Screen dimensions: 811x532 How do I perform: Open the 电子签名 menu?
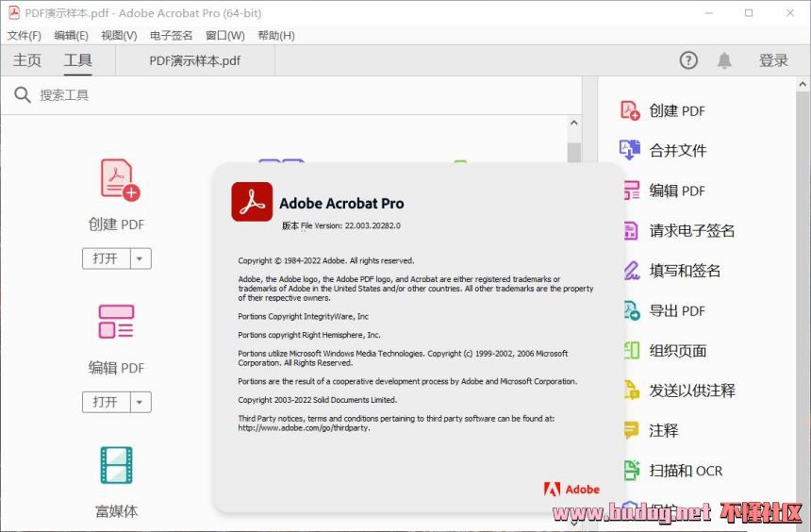click(x=171, y=35)
